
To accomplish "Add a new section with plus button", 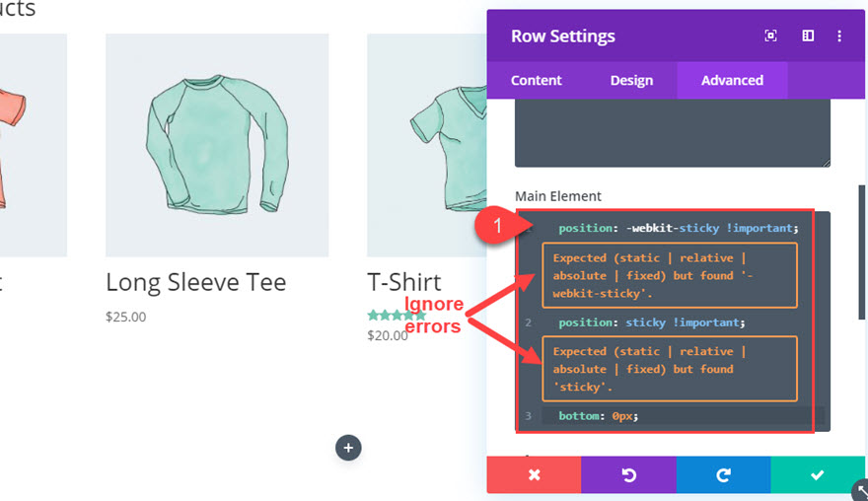I will [x=348, y=448].
